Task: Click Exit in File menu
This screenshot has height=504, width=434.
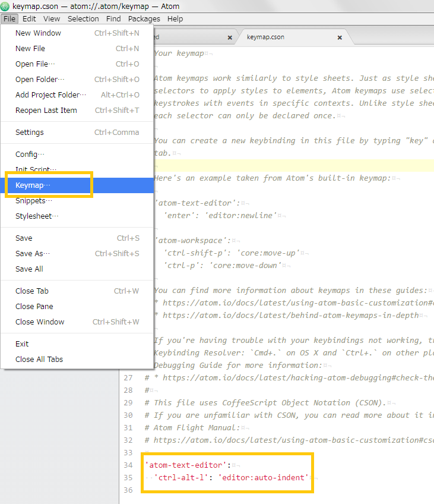Action: coord(77,344)
